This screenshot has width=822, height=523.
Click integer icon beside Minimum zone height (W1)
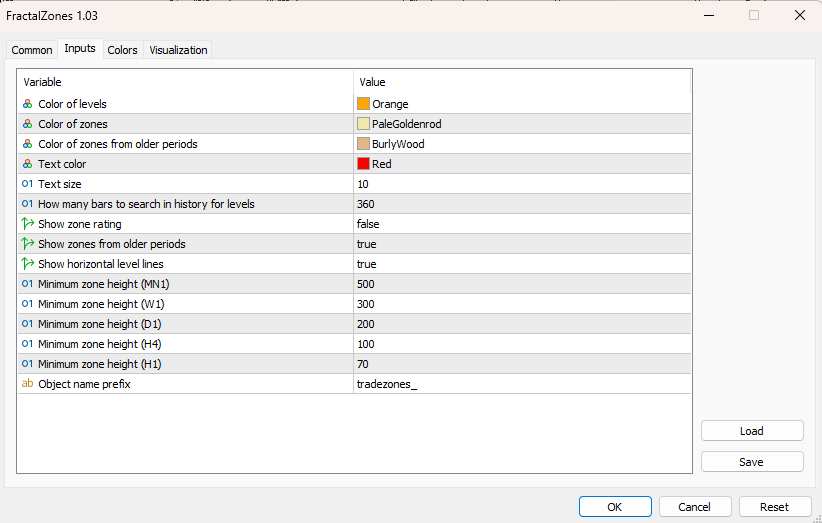(x=28, y=303)
